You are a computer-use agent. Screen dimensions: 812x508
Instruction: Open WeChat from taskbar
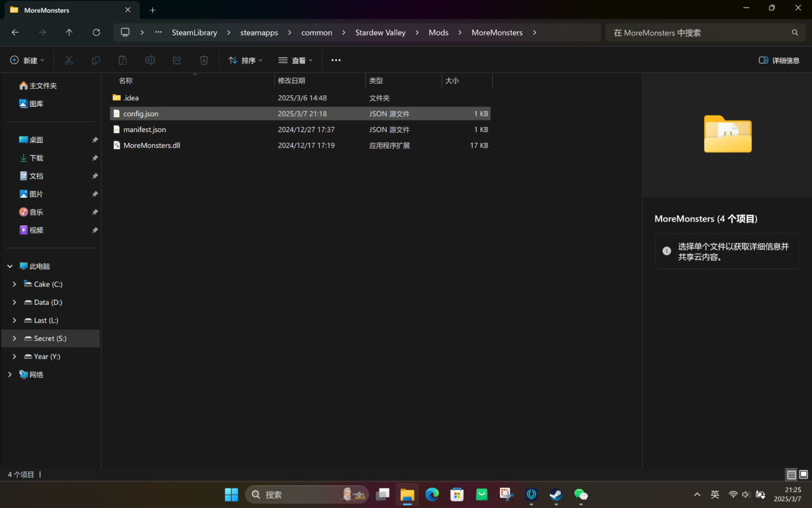(580, 495)
